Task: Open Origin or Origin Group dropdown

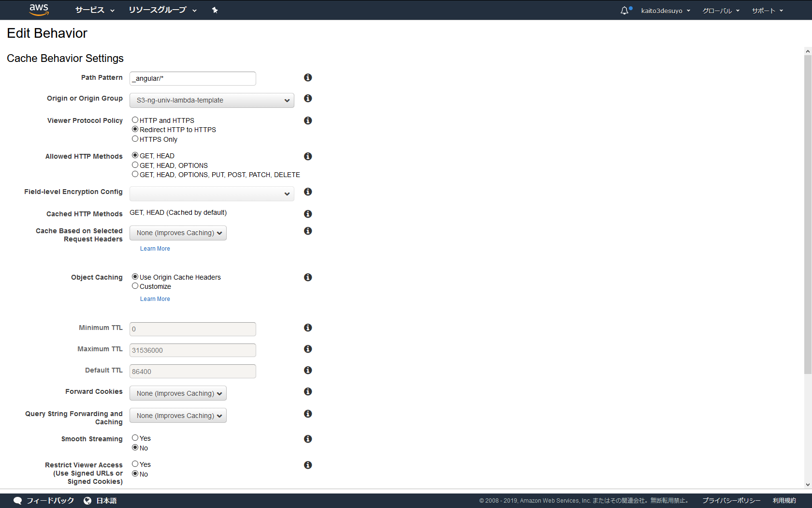Action: 212,100
